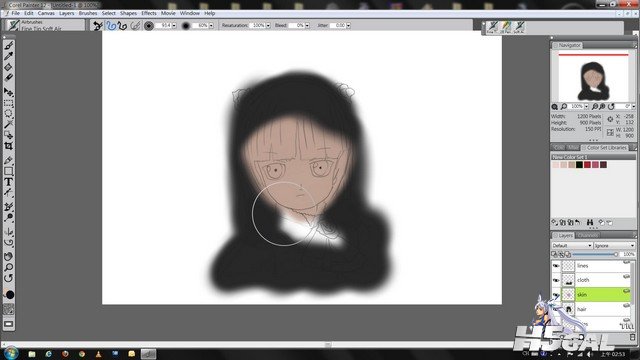Switch to the Channels tab
Screen dimensions: 640x360
point(588,236)
